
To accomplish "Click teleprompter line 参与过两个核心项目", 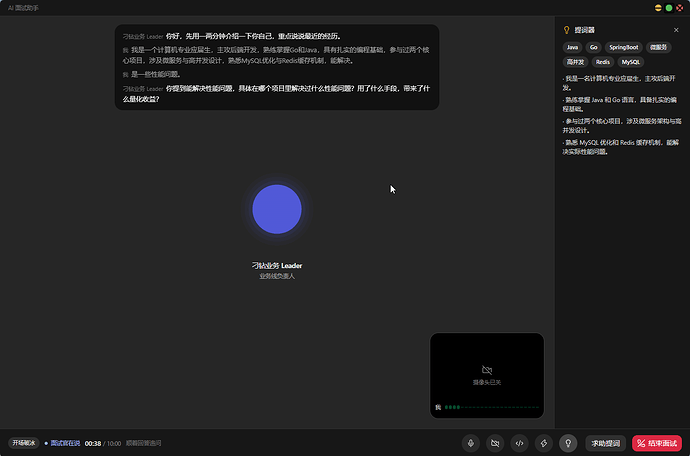I will pyautogui.click(x=621, y=125).
